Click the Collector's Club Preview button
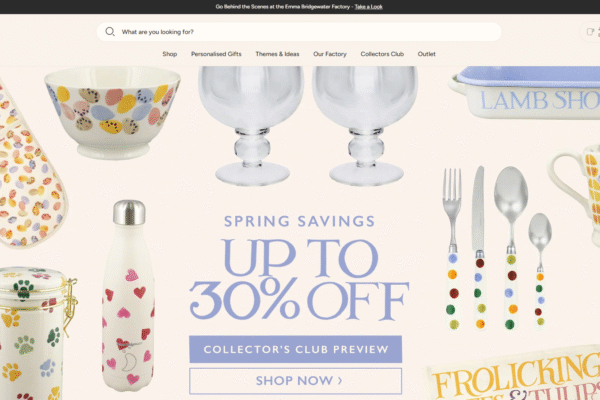600x400 pixels. pos(295,349)
